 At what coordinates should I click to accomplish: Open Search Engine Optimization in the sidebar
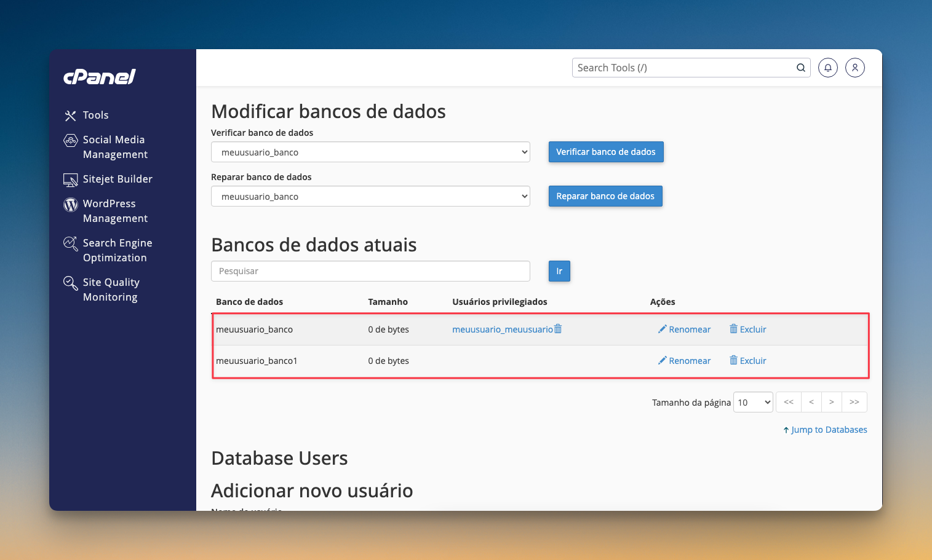click(117, 250)
